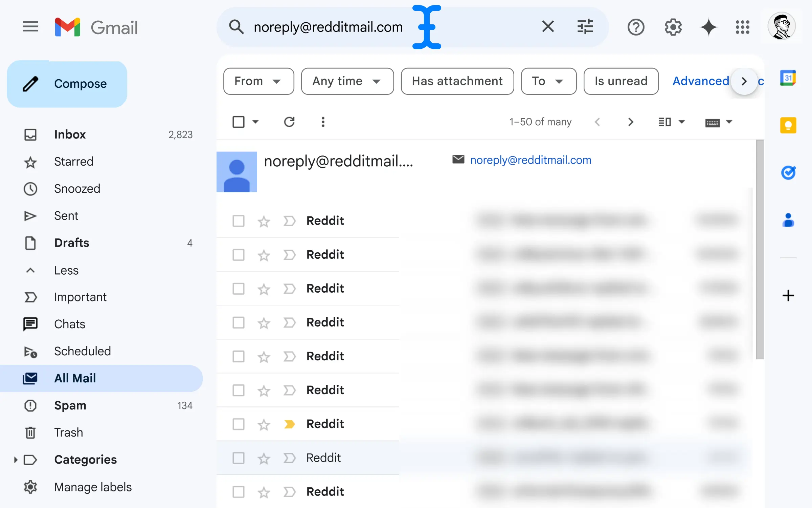The image size is (812, 508).
Task: Refresh the message list
Action: (x=289, y=122)
